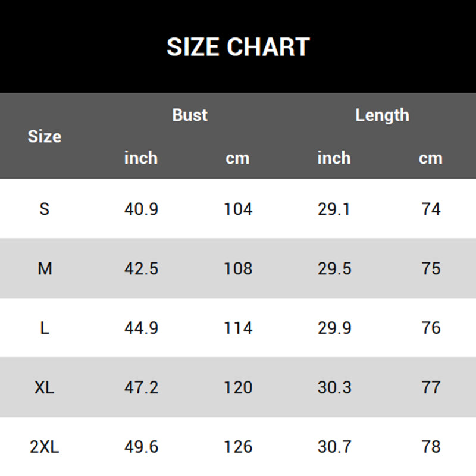
Task: Choose the XL size row label
Action: pyautogui.click(x=45, y=387)
